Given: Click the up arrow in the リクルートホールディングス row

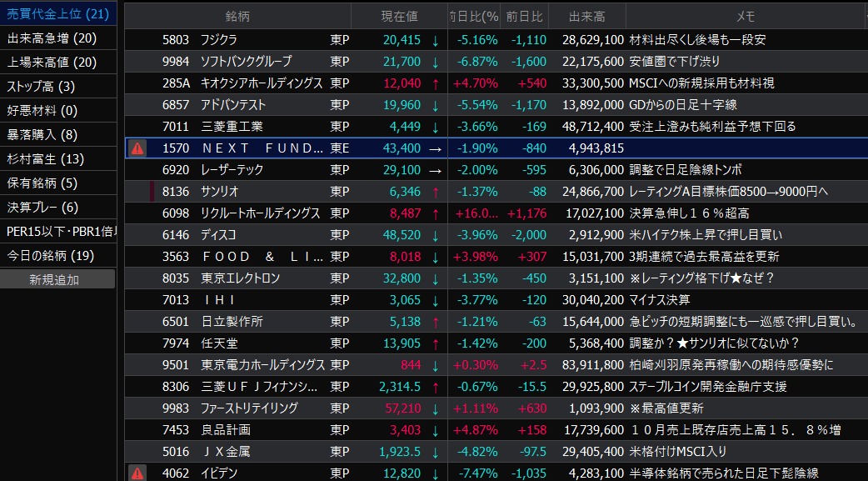Looking at the screenshot, I should pyautogui.click(x=435, y=213).
